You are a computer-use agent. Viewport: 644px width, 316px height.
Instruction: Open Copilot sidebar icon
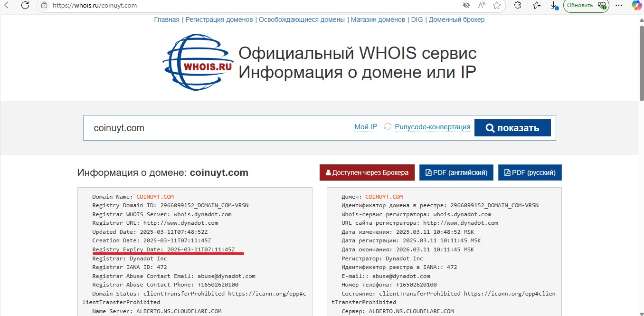point(636,6)
